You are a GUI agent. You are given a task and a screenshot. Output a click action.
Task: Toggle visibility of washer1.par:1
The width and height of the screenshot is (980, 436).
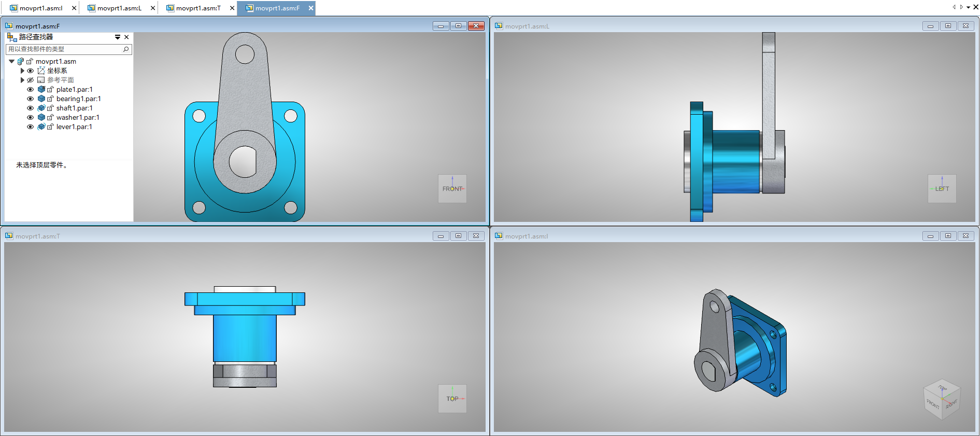30,117
